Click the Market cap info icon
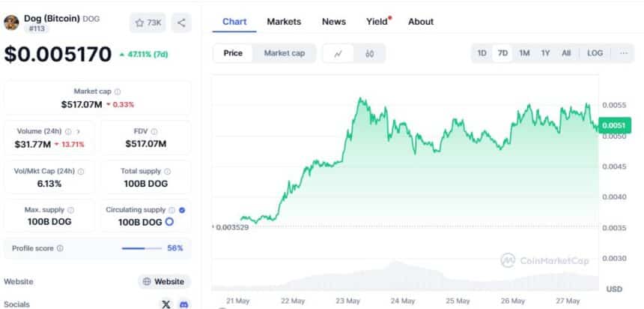Screen dimensions: 644x309 (118, 91)
